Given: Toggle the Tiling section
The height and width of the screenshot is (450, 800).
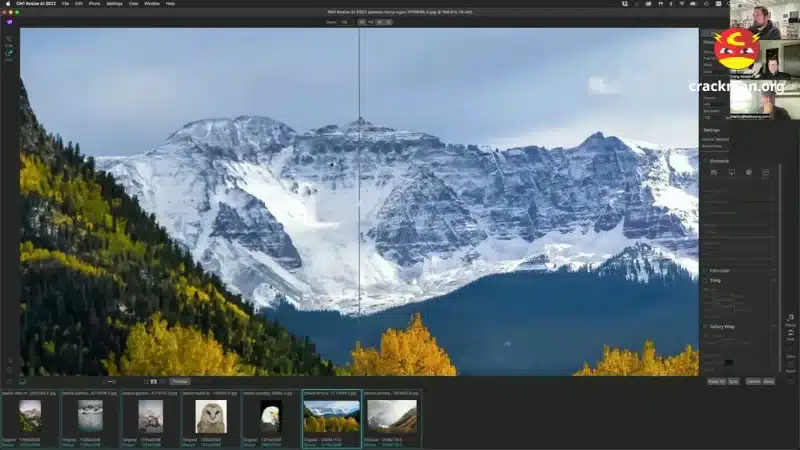Looking at the screenshot, I should pyautogui.click(x=706, y=280).
